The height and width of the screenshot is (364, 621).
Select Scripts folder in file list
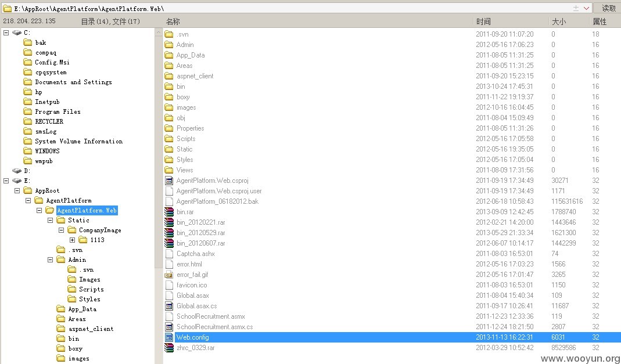point(186,139)
